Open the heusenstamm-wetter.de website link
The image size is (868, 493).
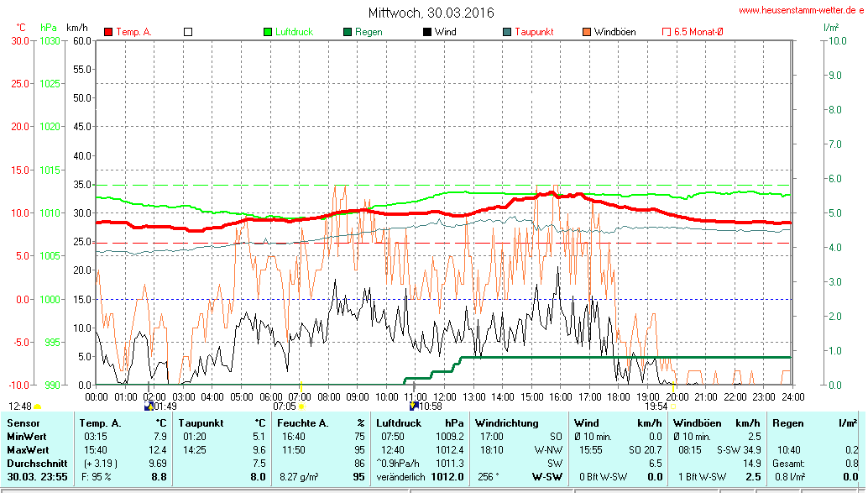pos(801,10)
